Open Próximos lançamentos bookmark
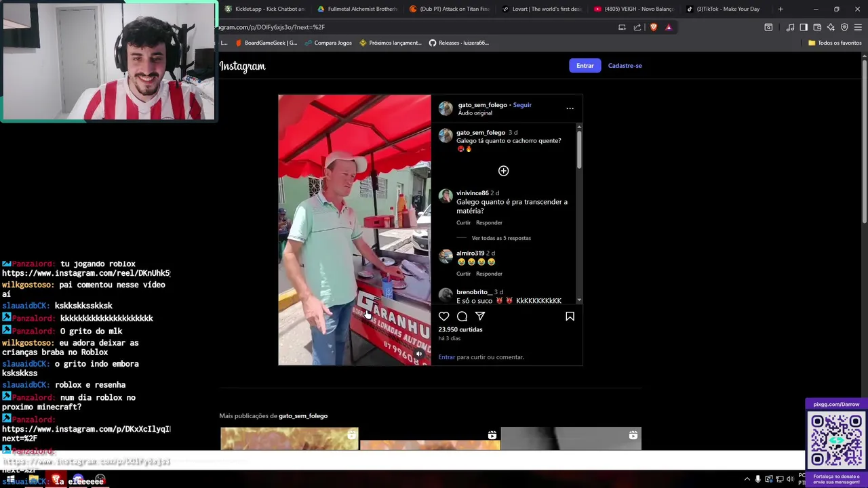The width and height of the screenshot is (868, 488). (x=390, y=43)
